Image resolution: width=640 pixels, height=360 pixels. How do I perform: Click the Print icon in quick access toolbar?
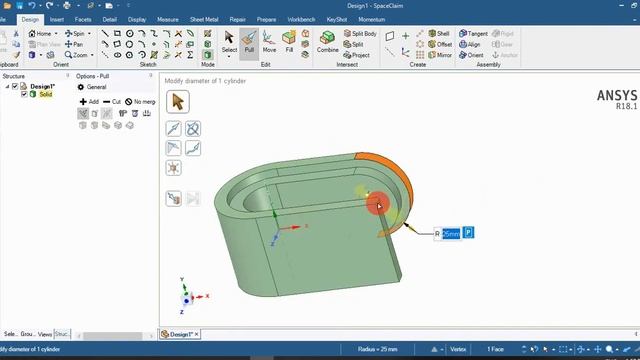click(67, 6)
